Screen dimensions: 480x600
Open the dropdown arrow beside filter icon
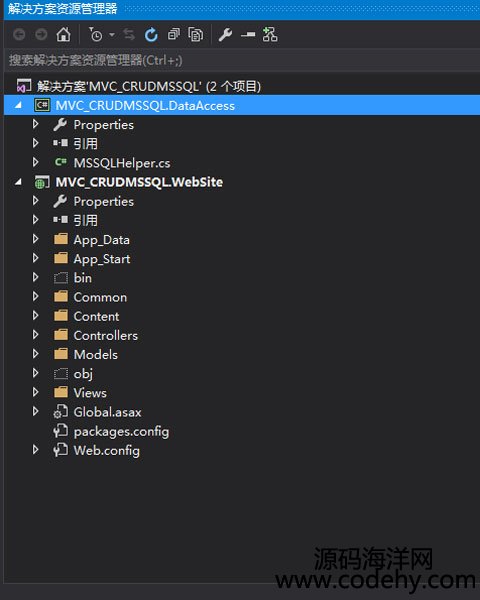click(x=112, y=35)
